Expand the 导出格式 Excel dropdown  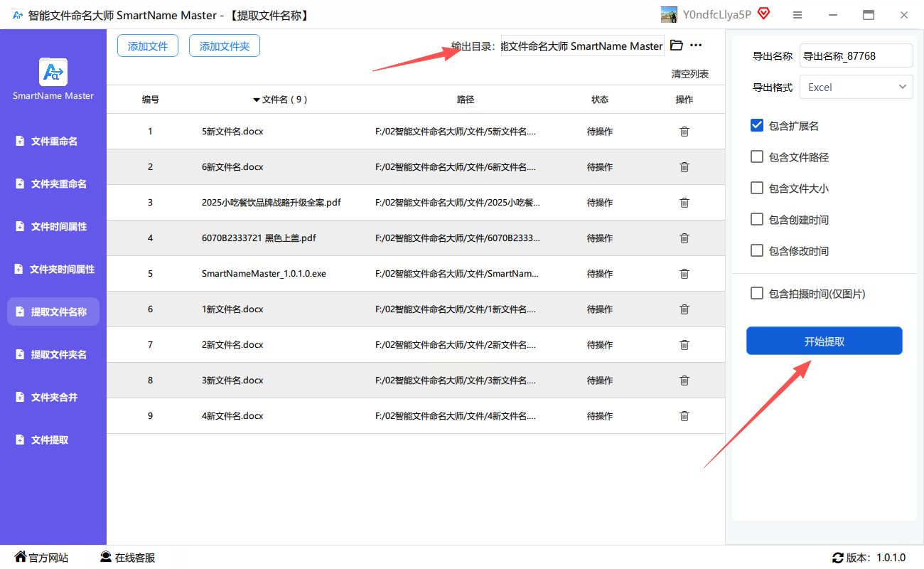(x=856, y=87)
